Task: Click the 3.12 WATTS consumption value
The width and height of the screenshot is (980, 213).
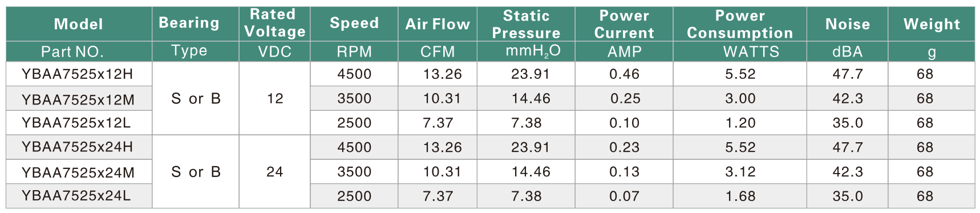Action: click(740, 171)
